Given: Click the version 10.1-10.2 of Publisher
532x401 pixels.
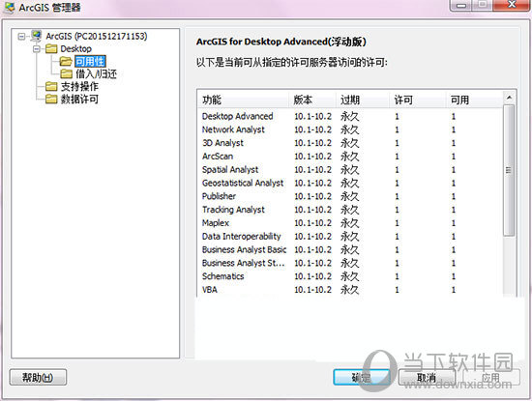Looking at the screenshot, I should pos(312,196).
